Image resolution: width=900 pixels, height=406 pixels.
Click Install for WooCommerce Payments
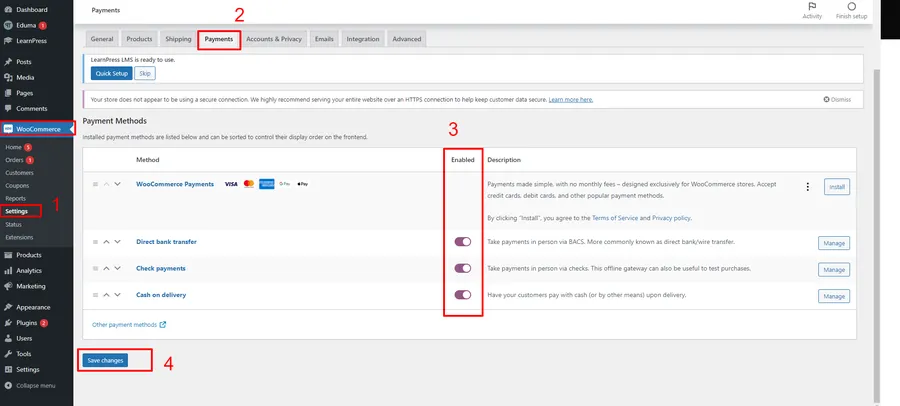tap(837, 187)
